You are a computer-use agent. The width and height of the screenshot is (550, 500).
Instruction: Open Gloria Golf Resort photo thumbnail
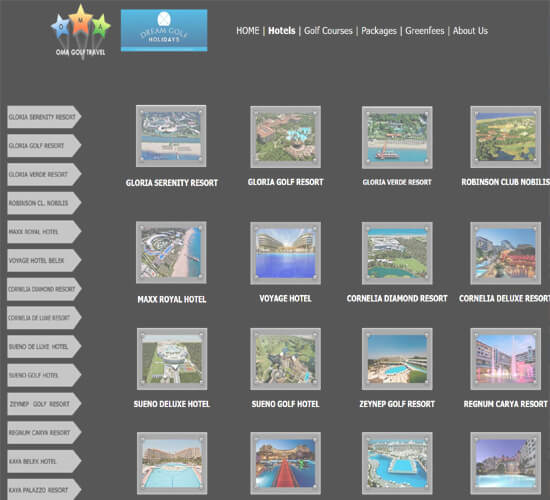(x=286, y=137)
